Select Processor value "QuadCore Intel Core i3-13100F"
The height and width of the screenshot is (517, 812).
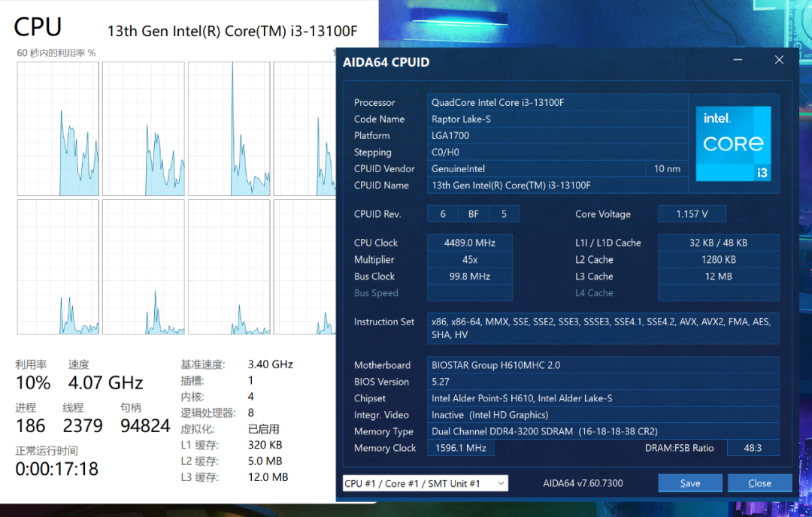(558, 102)
